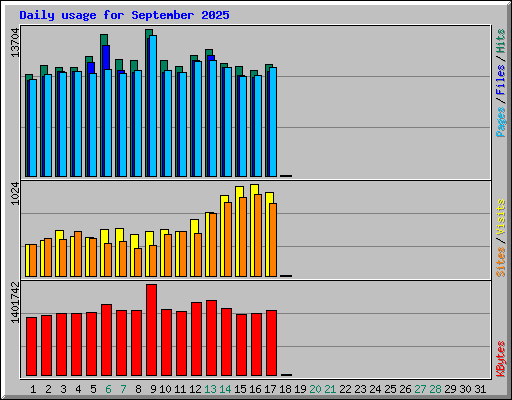Click the 1024 axis label

[x=15, y=194]
